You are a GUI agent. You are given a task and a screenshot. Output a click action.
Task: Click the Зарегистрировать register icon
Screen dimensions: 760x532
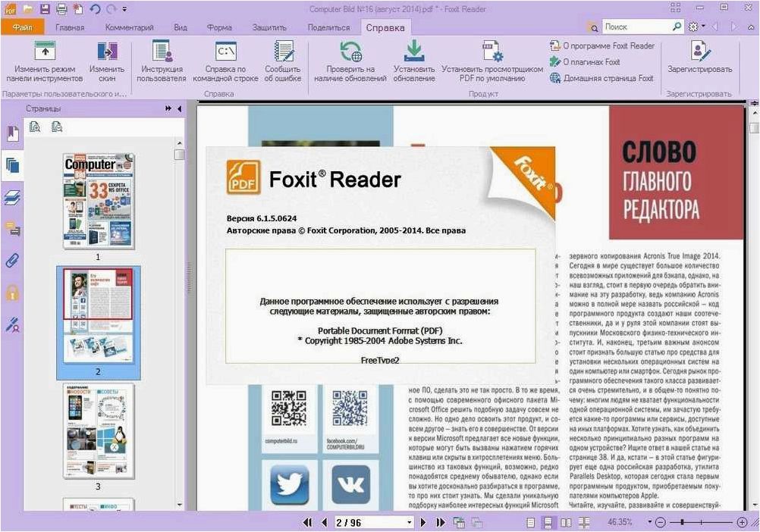pos(699,58)
